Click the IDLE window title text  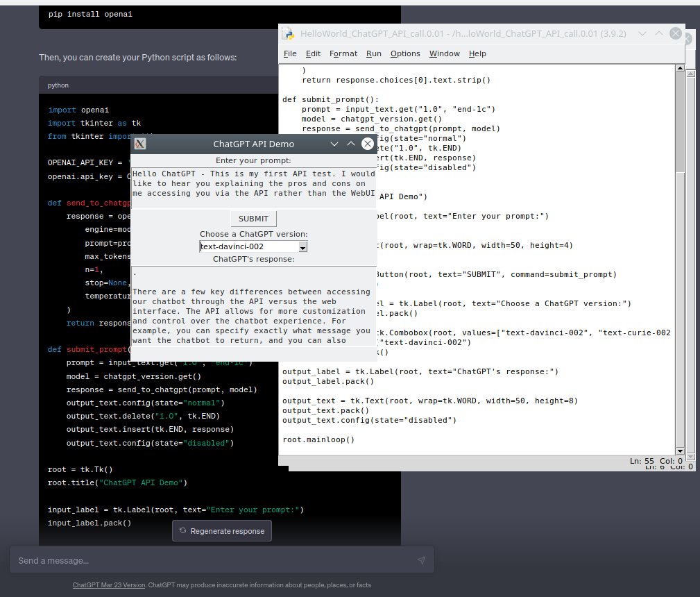pyautogui.click(x=463, y=33)
